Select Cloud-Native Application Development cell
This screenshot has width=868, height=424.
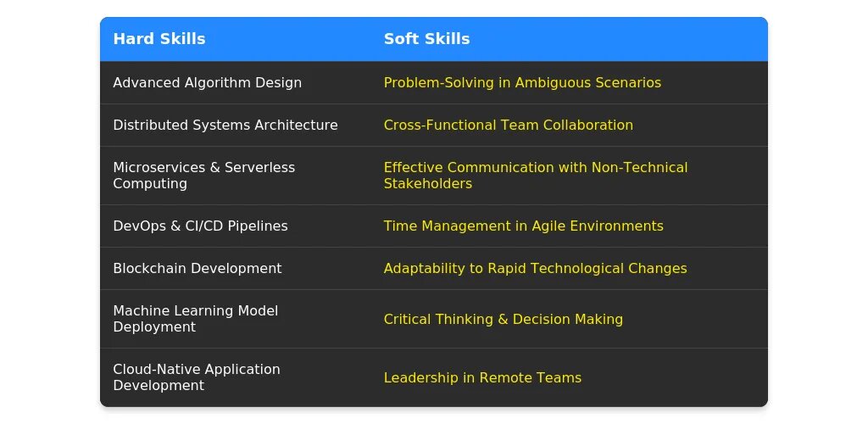tap(196, 377)
